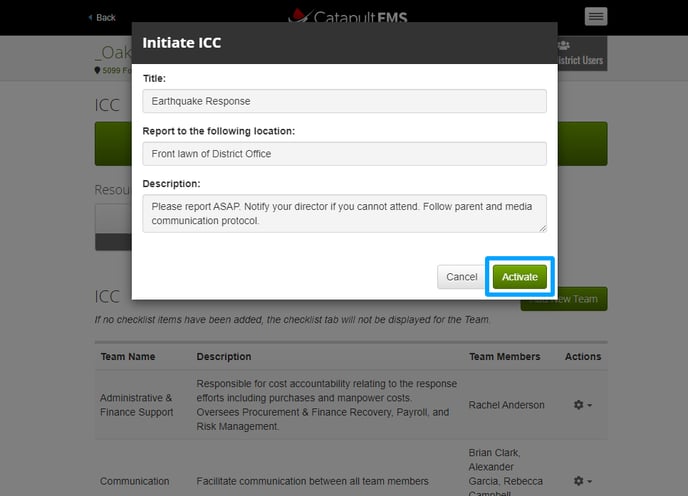Go back using the Back link
Image resolution: width=688 pixels, height=496 pixels.
click(x=102, y=18)
